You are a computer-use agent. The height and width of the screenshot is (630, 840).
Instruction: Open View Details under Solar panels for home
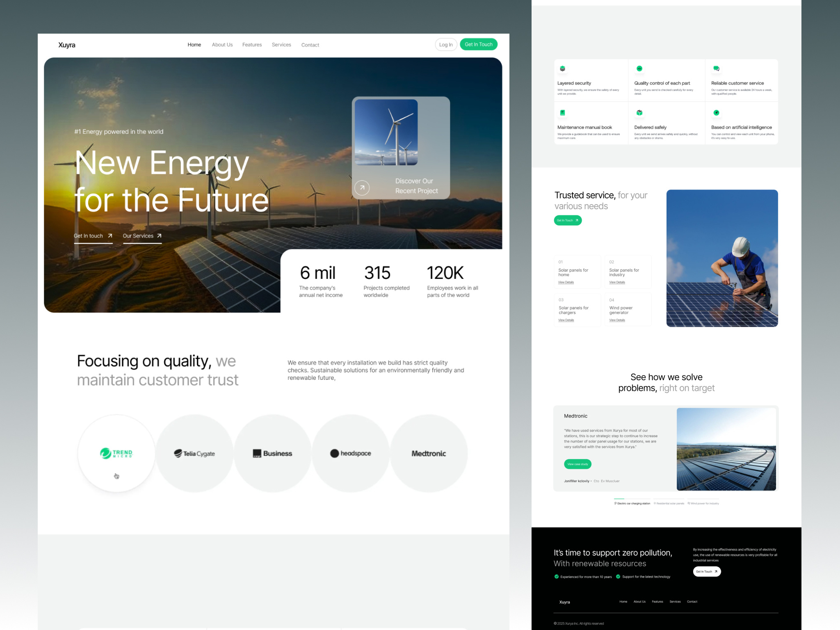[566, 282]
